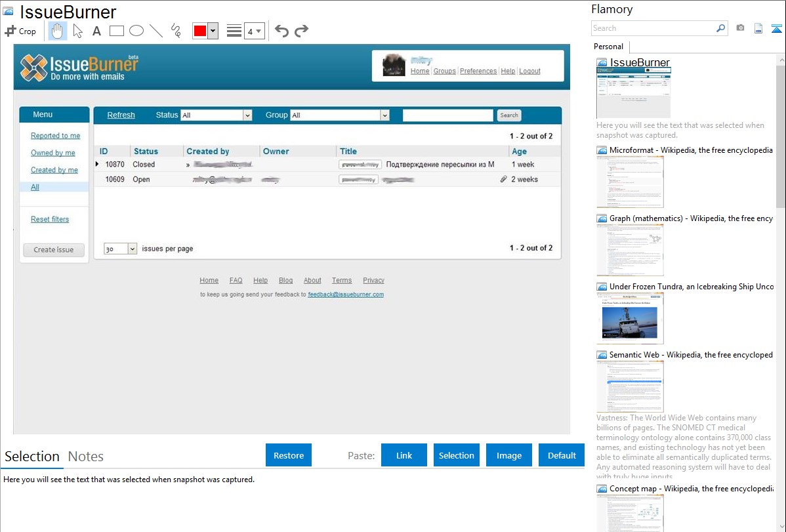Switch to the Selection tab
Viewport: 786px width, 532px height.
point(32,457)
